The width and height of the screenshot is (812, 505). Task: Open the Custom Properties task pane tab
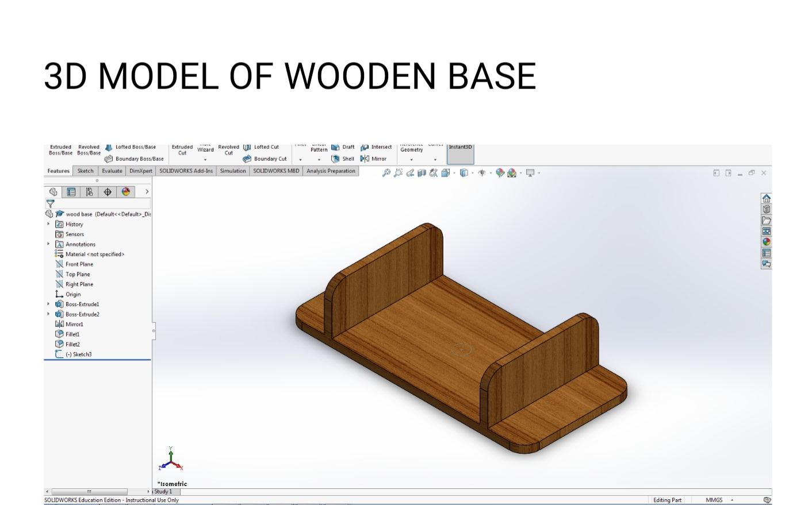click(x=766, y=253)
